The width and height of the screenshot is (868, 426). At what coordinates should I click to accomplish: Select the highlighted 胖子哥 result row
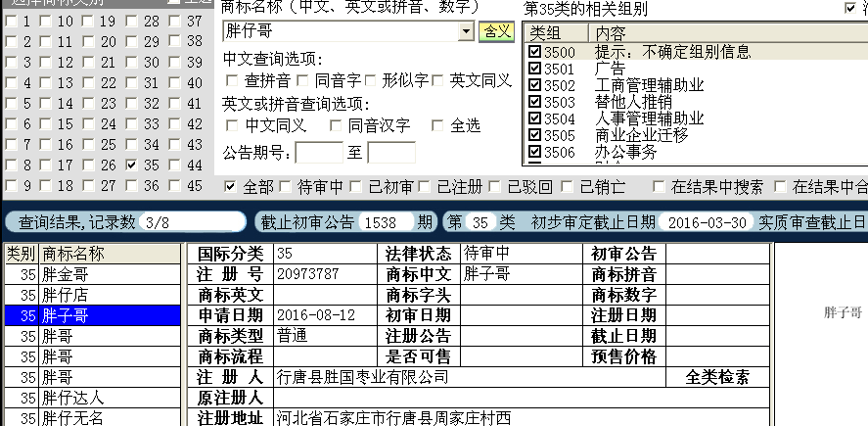point(93,315)
